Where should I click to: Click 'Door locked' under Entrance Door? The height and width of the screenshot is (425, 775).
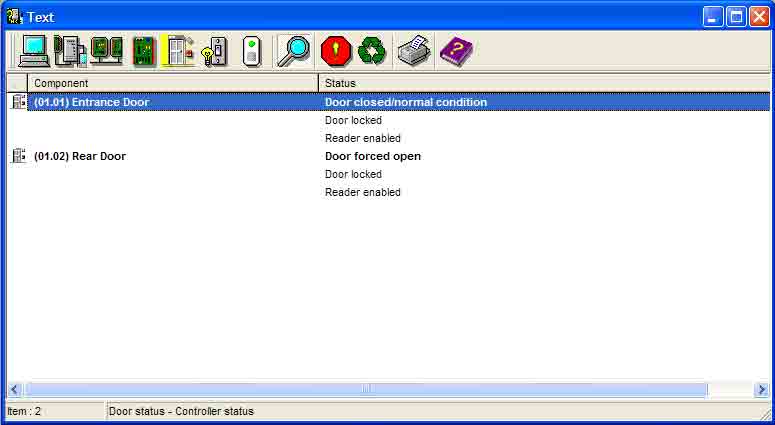353,120
